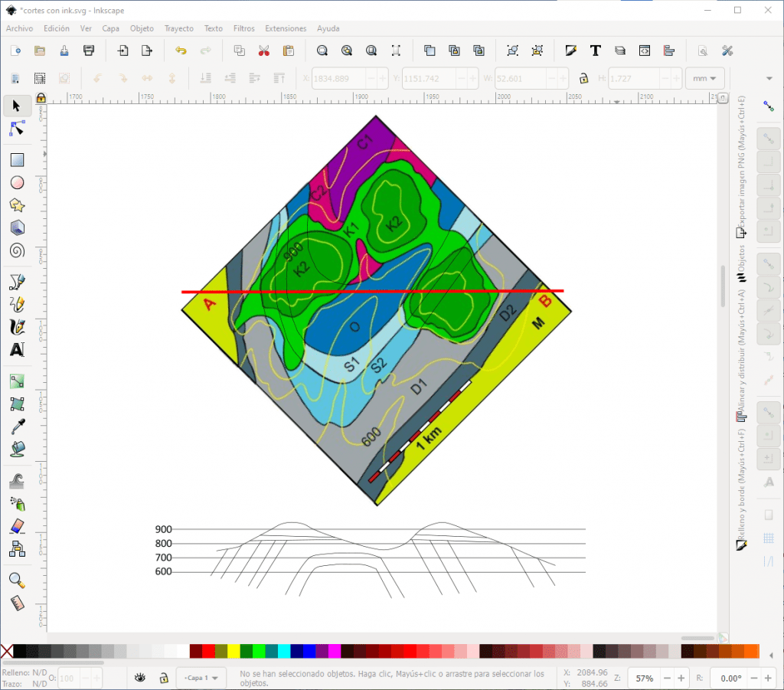Select the Calligraphy tool

(x=17, y=327)
